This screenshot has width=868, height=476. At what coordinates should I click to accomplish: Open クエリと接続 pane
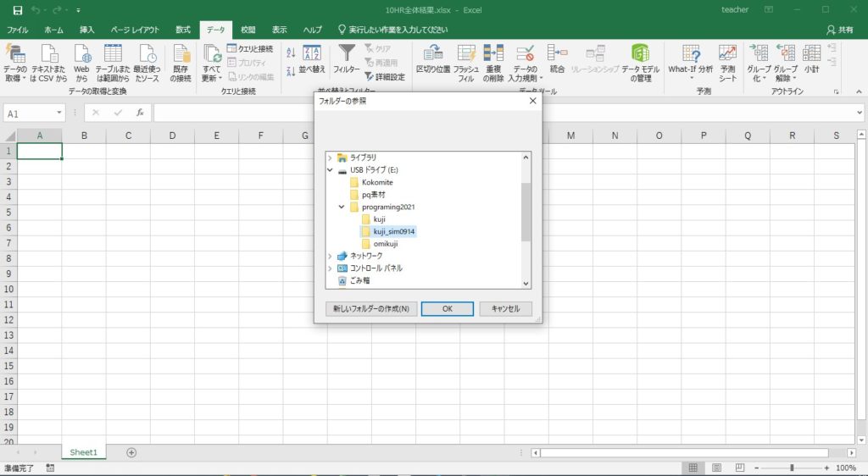click(250, 48)
